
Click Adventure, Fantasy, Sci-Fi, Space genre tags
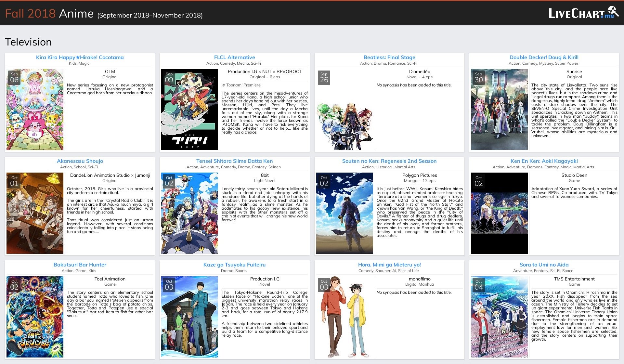coord(543,271)
